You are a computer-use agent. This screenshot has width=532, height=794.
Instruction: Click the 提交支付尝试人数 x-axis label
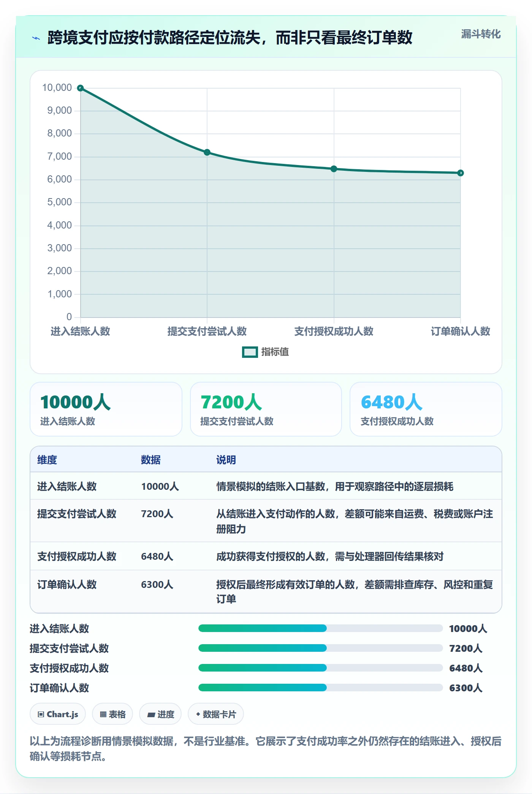coord(207,331)
